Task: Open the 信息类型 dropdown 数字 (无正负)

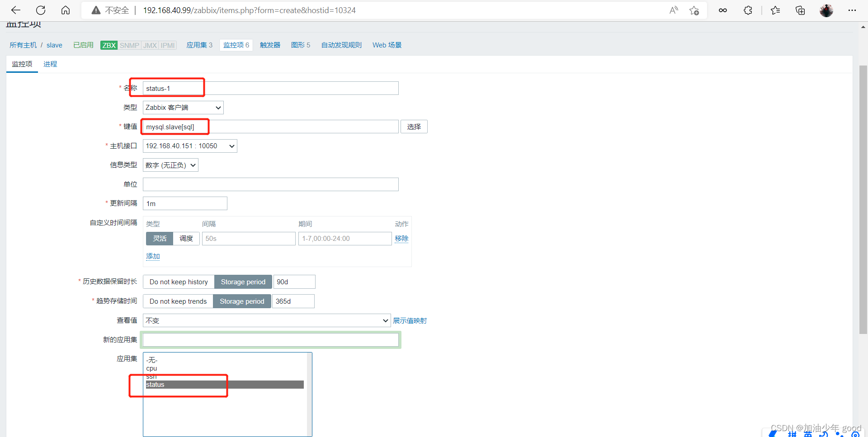Action: coord(170,165)
